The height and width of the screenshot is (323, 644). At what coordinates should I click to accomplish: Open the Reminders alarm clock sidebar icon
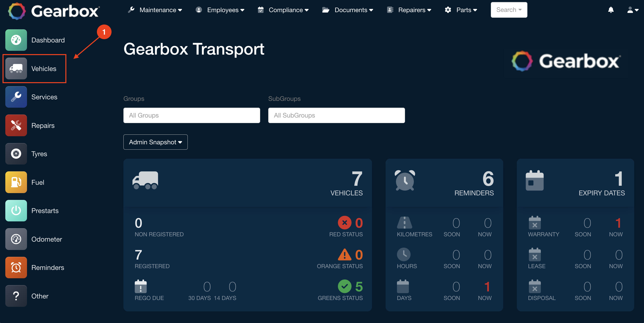[x=16, y=267]
